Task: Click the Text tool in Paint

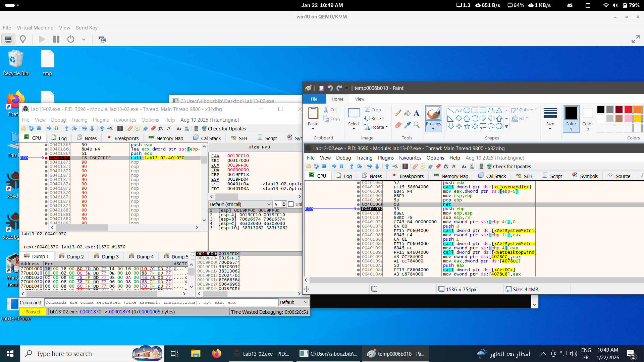Action: tap(417, 113)
